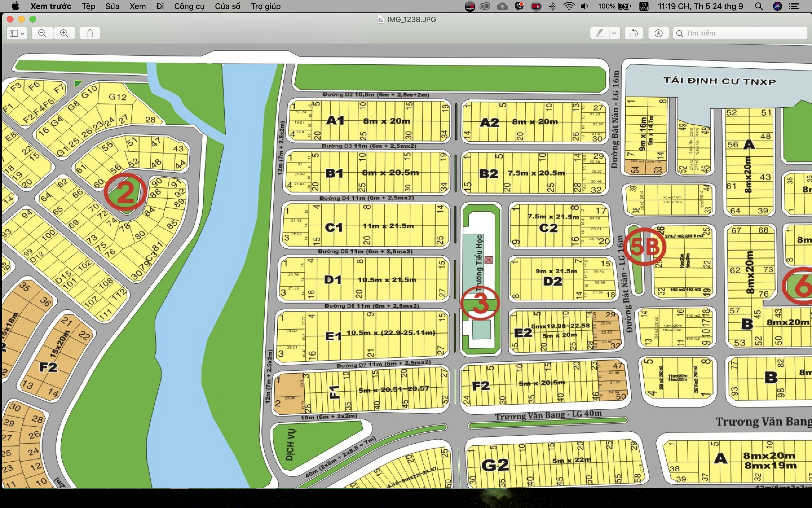Click the Đường D5 11m street label
Screen dimensions: 812x508
[x=365, y=251]
